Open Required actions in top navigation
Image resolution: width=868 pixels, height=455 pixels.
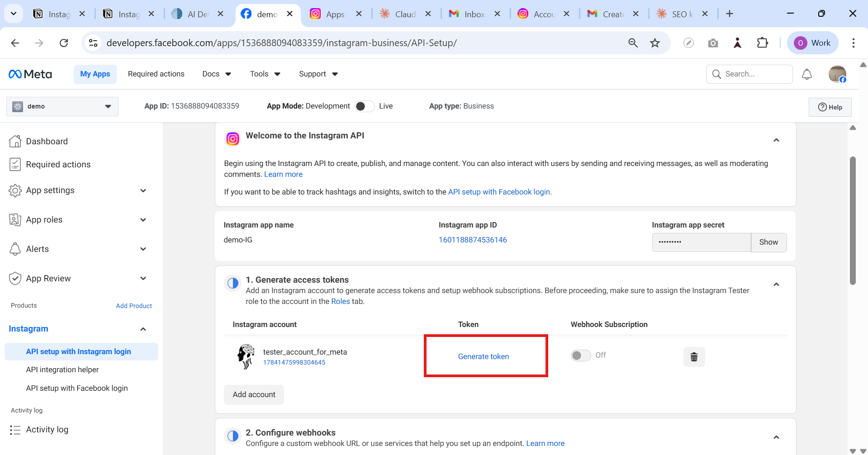(x=156, y=74)
